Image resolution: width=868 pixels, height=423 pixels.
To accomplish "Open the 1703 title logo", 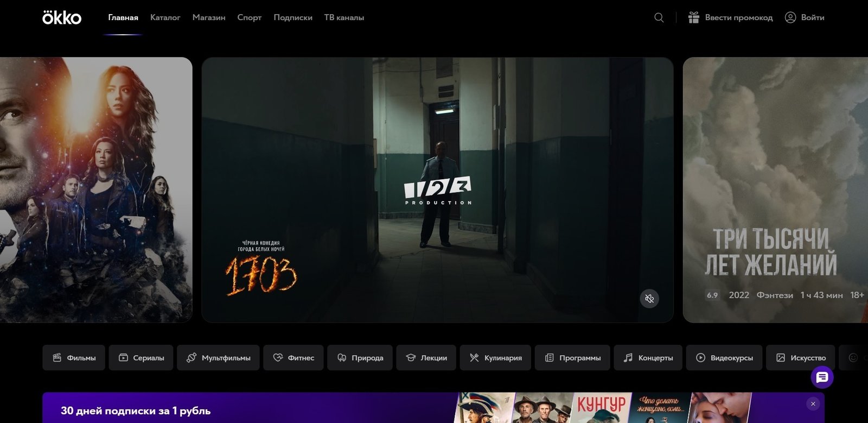I will [x=261, y=275].
